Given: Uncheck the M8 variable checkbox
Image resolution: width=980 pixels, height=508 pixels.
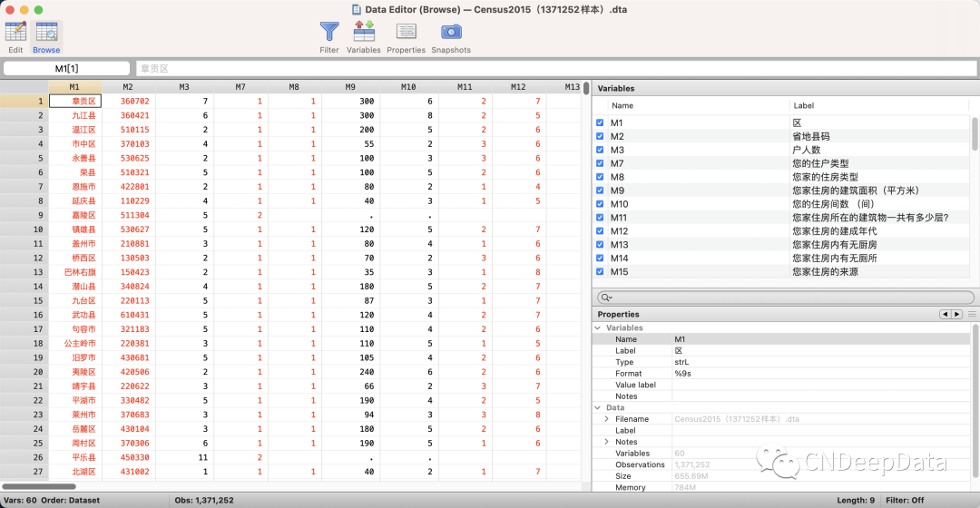Looking at the screenshot, I should [600, 177].
